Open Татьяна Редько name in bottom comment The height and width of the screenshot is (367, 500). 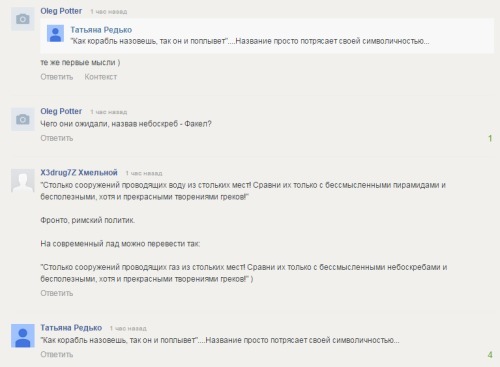71,328
